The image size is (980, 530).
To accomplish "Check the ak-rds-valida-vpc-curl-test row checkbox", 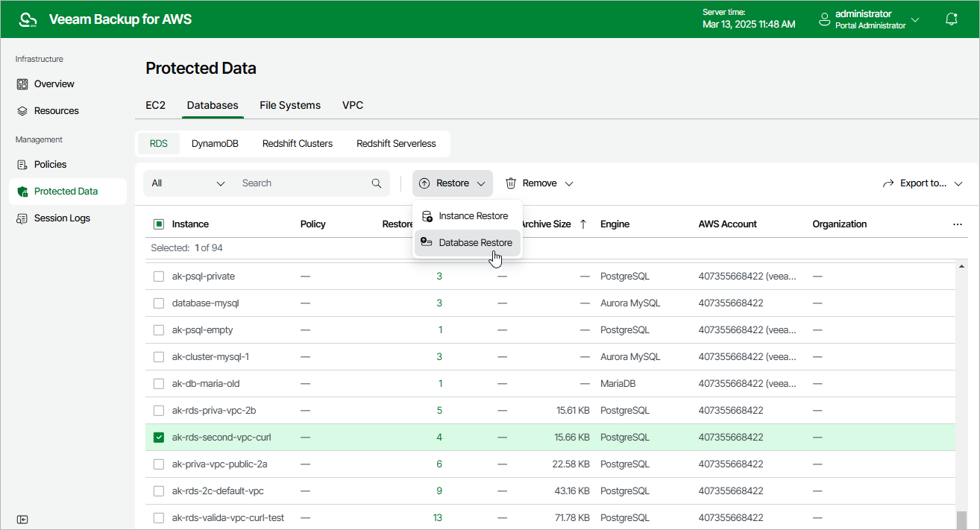I will (159, 518).
